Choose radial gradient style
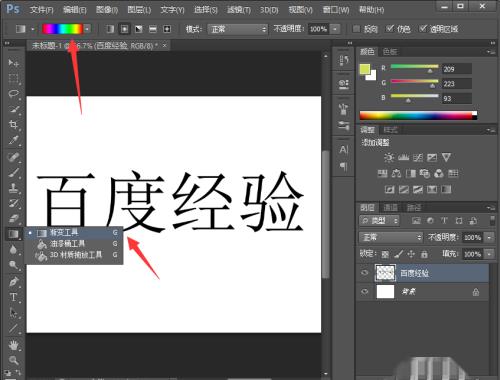The image size is (500, 380). pyautogui.click(x=124, y=29)
